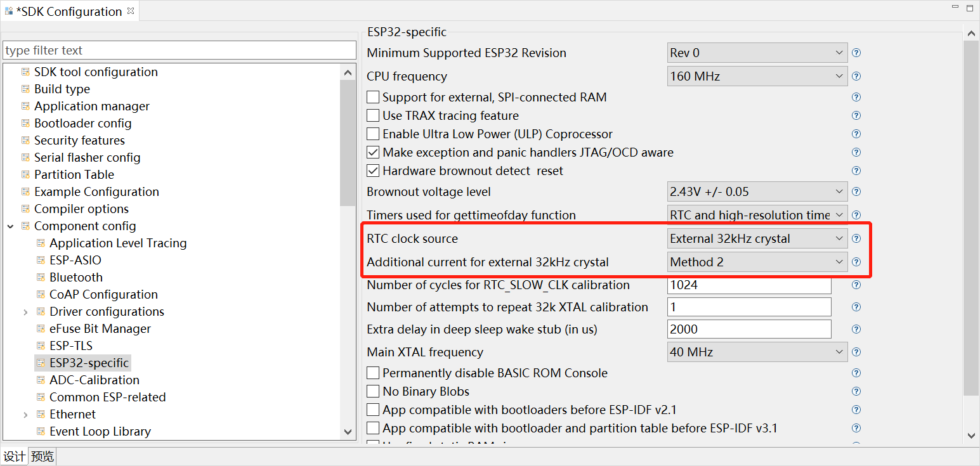The height and width of the screenshot is (466, 980).
Task: Click the deep sleep wake stub delay field
Action: (749, 329)
